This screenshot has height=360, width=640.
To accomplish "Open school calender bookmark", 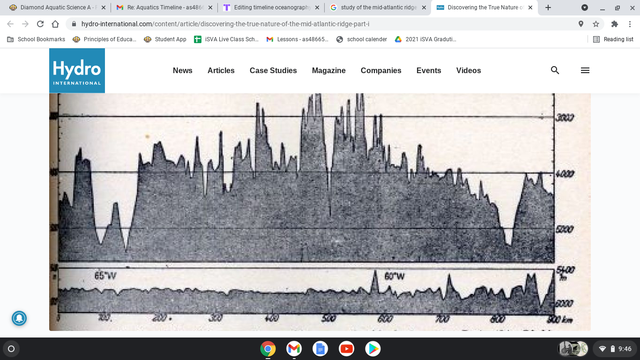I will pos(361,39).
